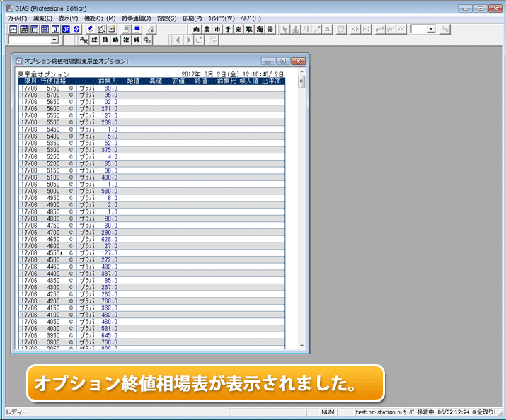The width and height of the screenshot is (506, 420).
Task: Click the 業 toolbar button
Action: 207,29
